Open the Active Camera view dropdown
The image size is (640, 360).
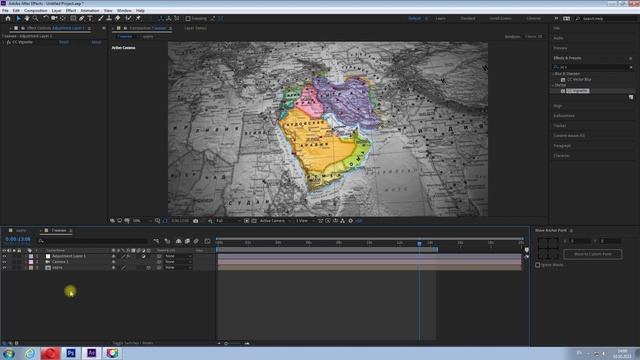tap(276, 221)
